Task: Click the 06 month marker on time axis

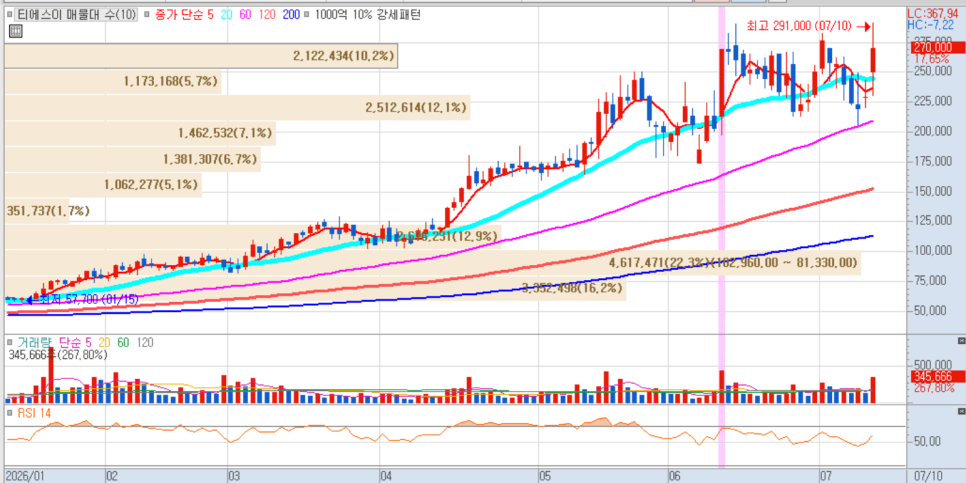Action: point(675,476)
